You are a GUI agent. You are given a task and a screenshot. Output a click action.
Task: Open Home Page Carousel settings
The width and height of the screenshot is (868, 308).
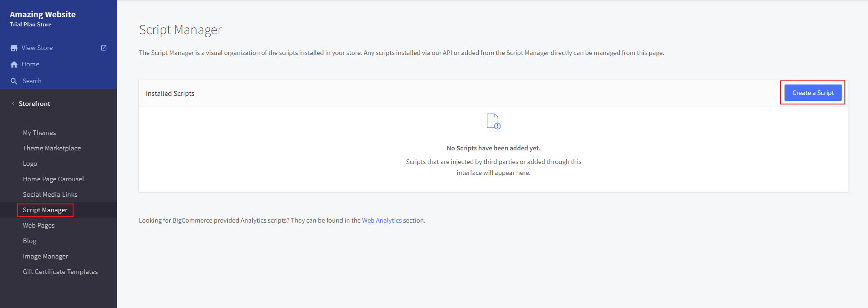tap(53, 179)
